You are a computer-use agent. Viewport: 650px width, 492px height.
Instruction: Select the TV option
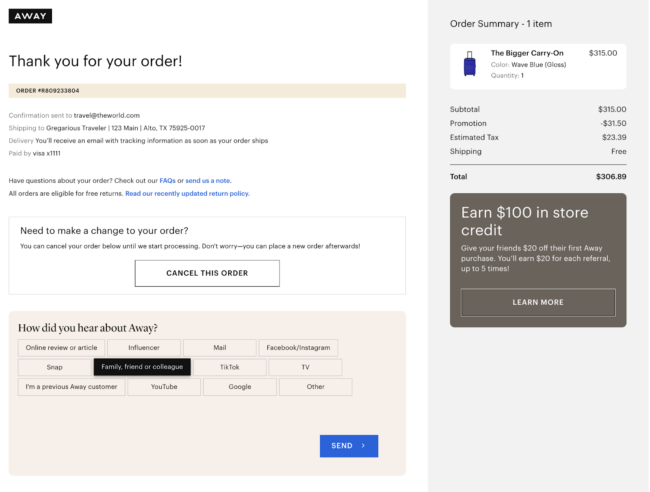click(x=305, y=367)
